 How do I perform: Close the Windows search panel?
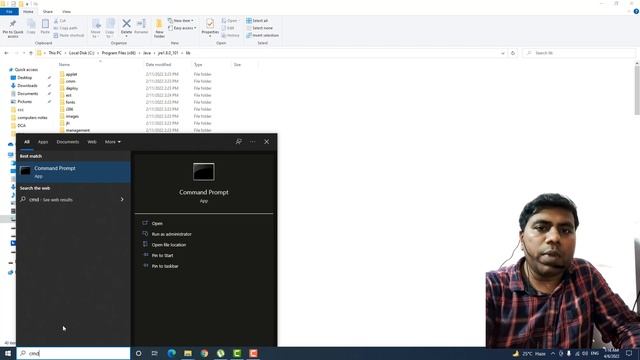point(267,142)
